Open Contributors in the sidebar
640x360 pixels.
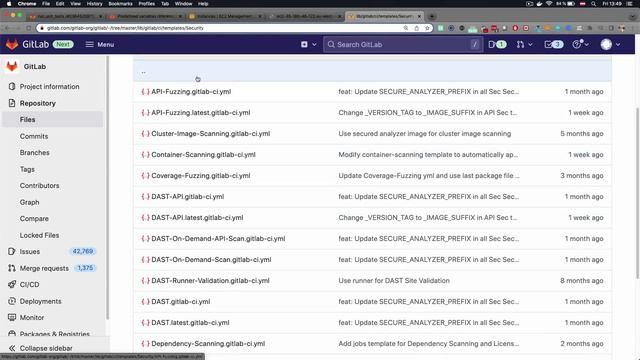click(x=40, y=186)
